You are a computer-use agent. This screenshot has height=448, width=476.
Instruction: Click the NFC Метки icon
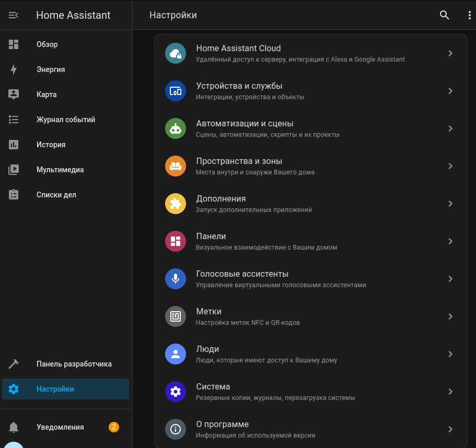pyautogui.click(x=176, y=316)
